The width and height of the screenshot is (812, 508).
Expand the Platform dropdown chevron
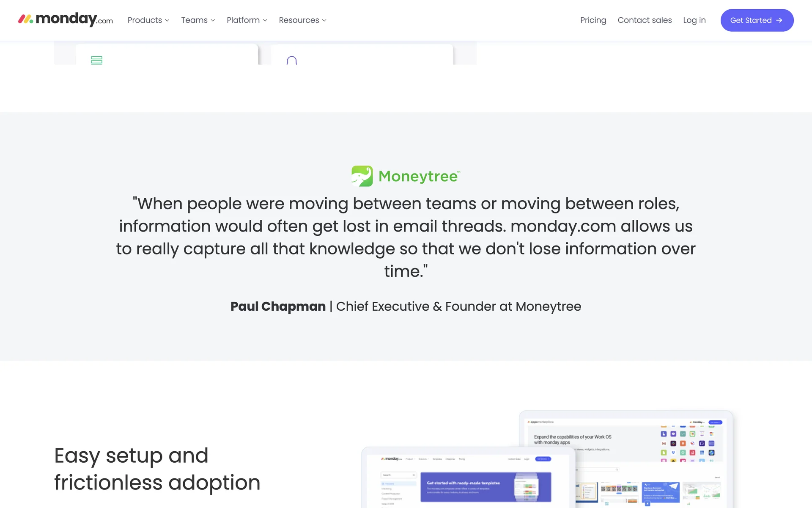pos(265,20)
